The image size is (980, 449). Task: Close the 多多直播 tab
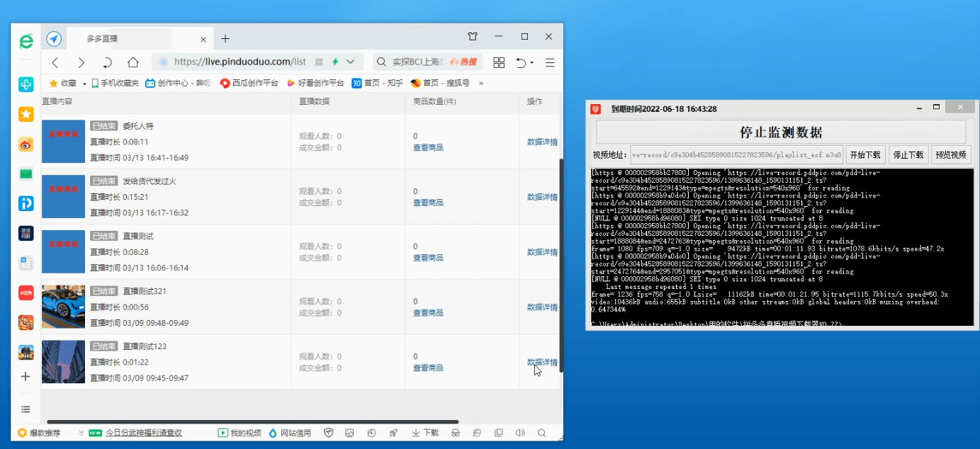(x=203, y=39)
